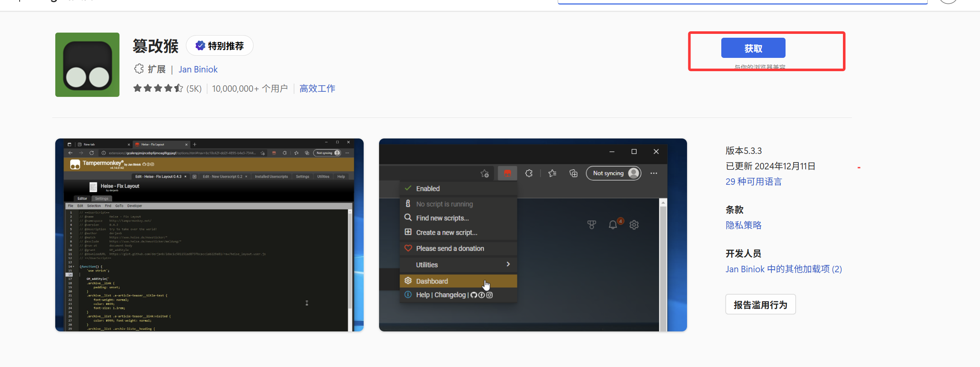Open the Dashboard menu screenshot thumbnail
The height and width of the screenshot is (367, 980).
533,235
